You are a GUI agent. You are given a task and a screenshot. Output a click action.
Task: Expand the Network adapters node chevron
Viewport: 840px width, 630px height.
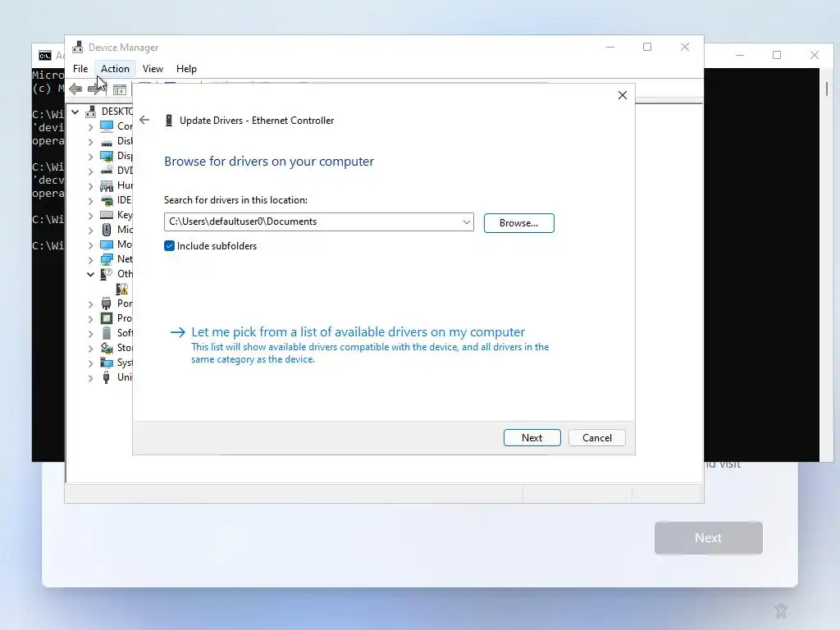[90, 260]
